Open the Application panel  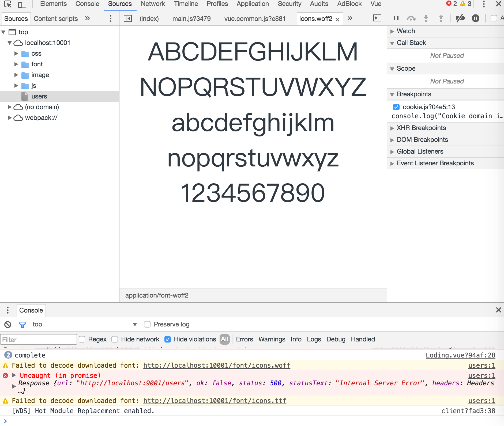[253, 4]
